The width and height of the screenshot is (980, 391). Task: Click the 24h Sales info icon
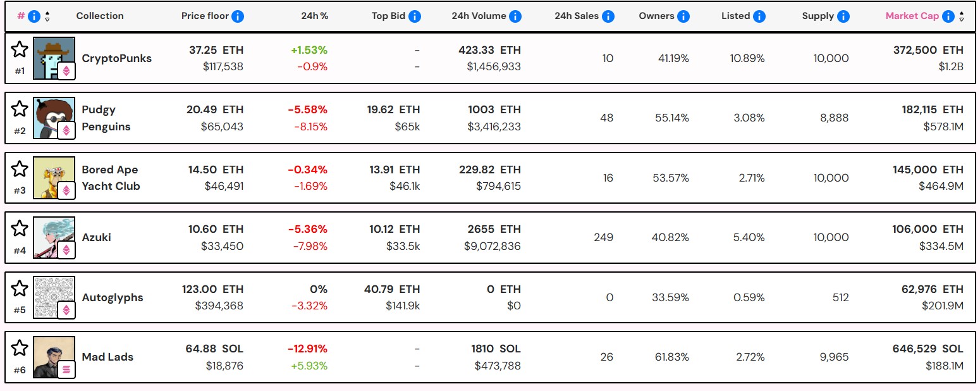tap(608, 16)
